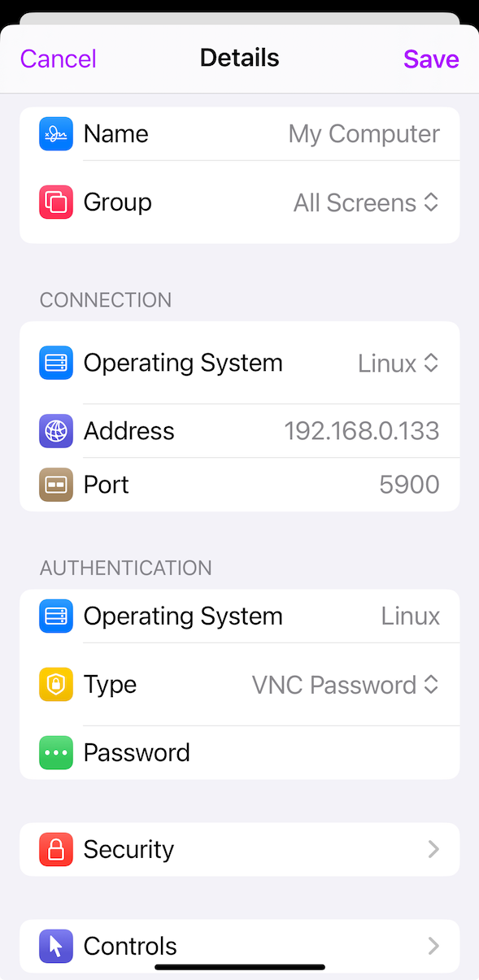Tap the red padlock Security icon
This screenshot has height=980, width=479.
click(56, 850)
